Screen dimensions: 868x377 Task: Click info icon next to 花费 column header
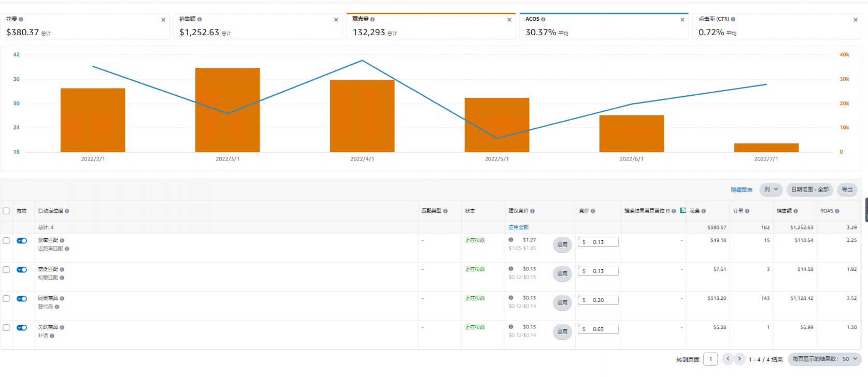703,211
